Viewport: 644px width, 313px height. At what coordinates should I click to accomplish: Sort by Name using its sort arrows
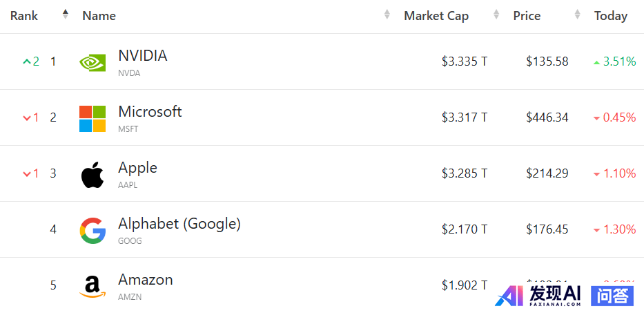(x=387, y=15)
